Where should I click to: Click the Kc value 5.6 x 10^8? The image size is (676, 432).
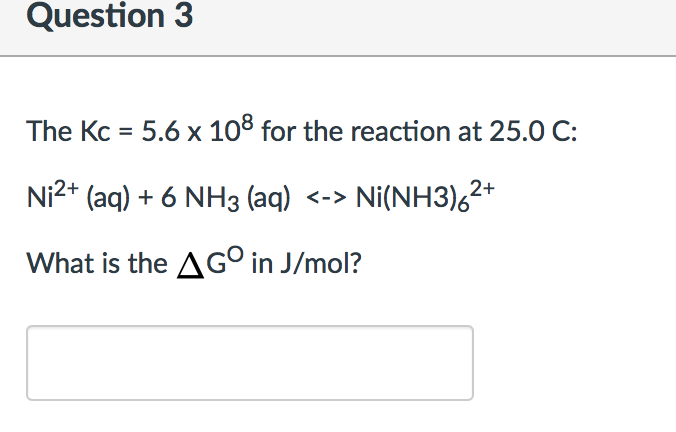pos(199,130)
